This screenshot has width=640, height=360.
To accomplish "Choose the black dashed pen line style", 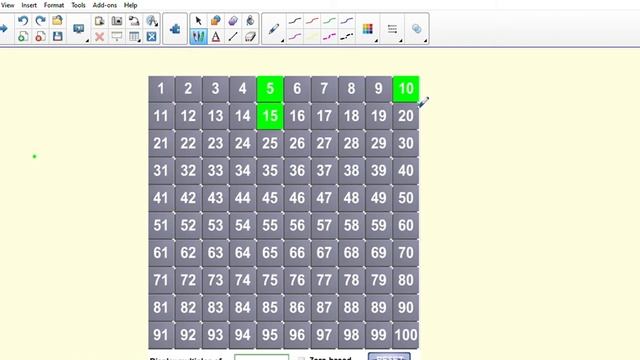I will 347,37.
